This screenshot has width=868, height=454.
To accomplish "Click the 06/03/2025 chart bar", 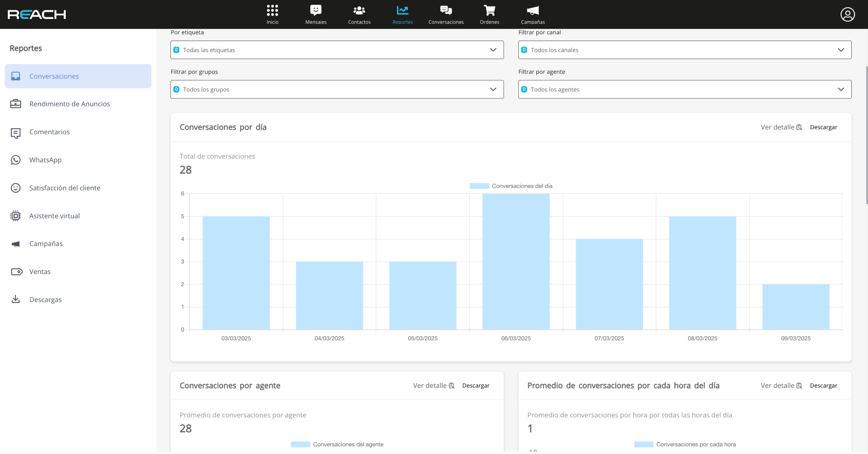I will (516, 262).
